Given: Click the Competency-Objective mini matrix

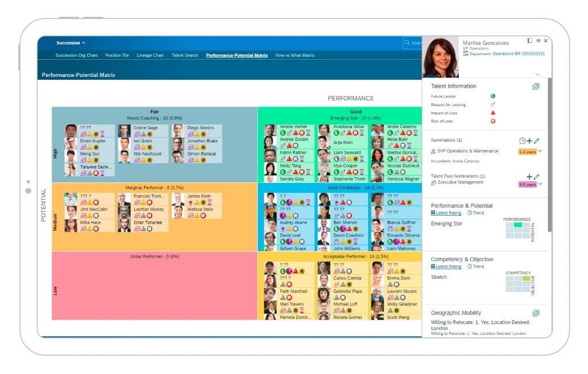Looking at the screenshot, I should pyautogui.click(x=518, y=284).
